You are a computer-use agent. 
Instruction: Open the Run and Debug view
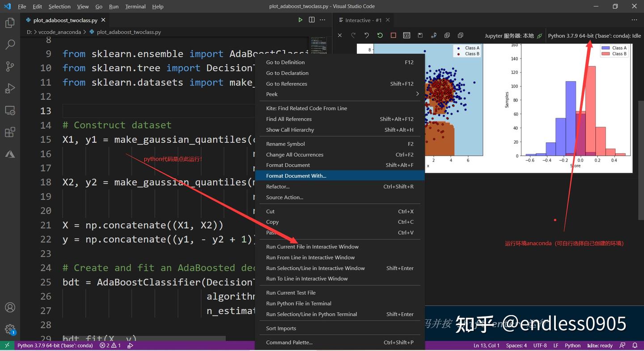[x=10, y=88]
